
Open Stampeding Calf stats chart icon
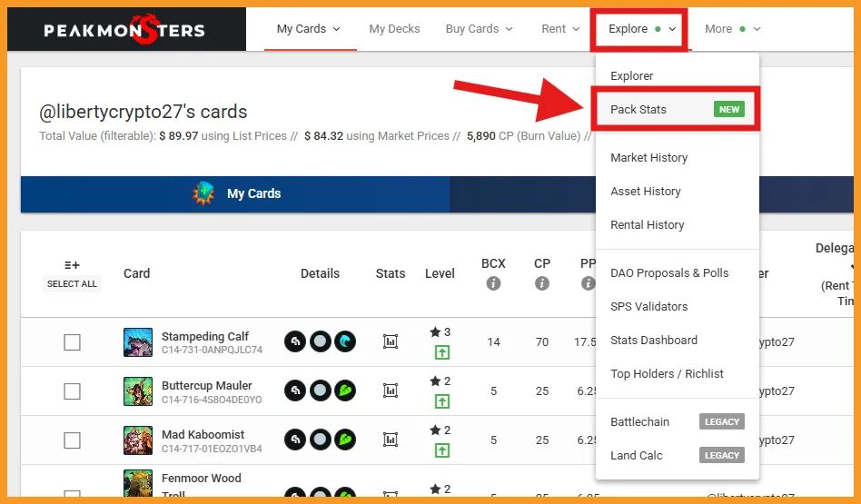[x=391, y=342]
